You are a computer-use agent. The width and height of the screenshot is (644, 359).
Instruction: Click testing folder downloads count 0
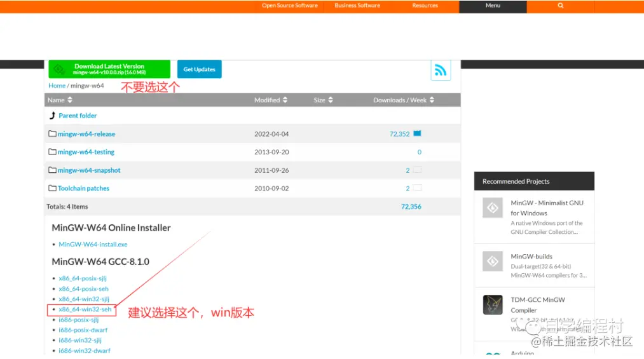coord(420,152)
